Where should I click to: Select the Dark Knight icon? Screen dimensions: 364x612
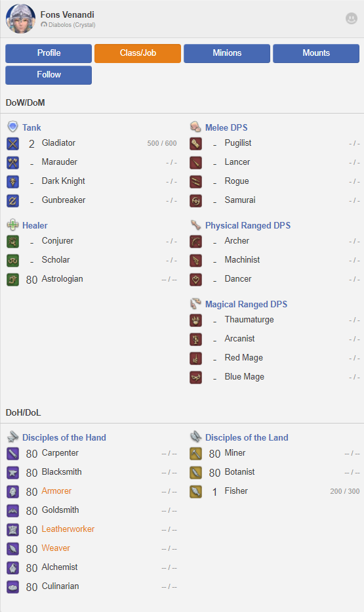pyautogui.click(x=13, y=181)
